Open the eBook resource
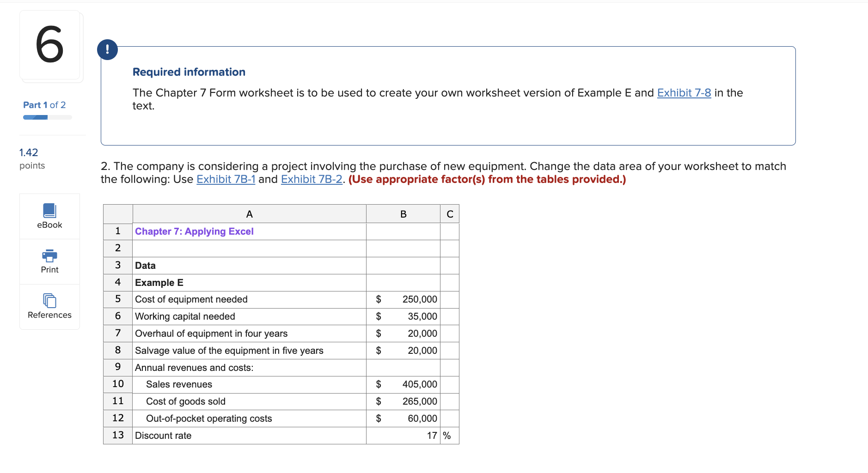 pos(49,216)
